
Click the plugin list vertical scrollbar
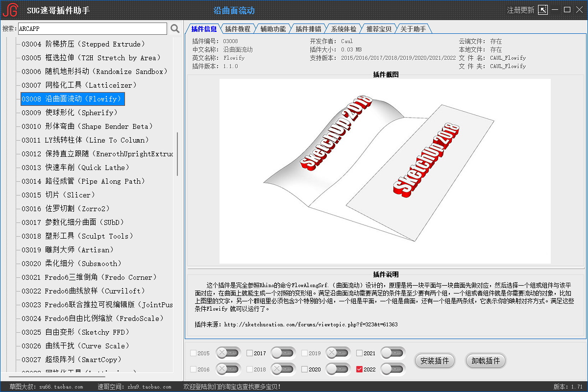(x=177, y=154)
